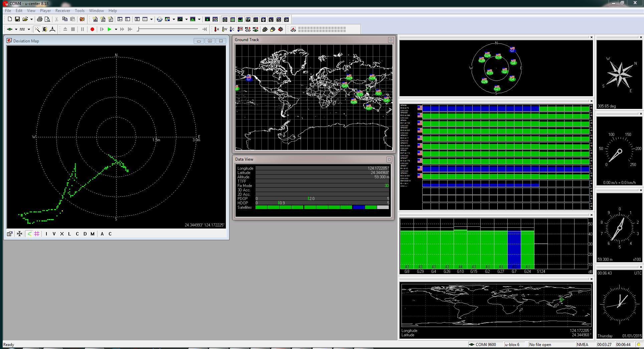Toggle the track line in Deviation Map
This screenshot has width=644, height=349.
30,234
